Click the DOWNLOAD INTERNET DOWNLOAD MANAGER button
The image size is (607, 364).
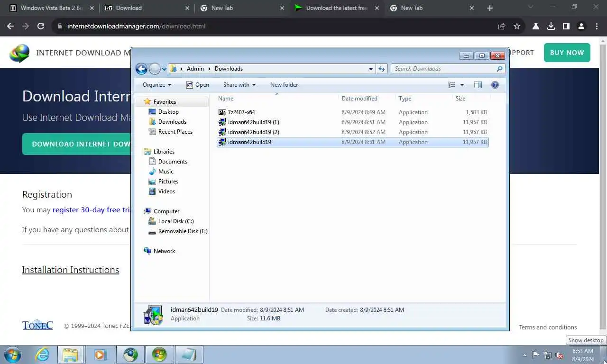coord(76,144)
